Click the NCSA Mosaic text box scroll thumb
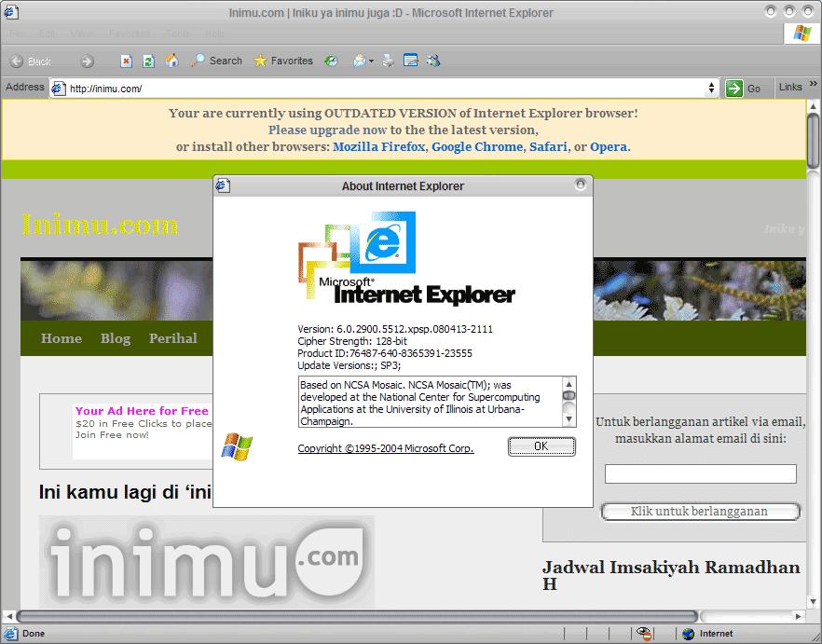Viewport: 822px width, 644px height. click(569, 395)
